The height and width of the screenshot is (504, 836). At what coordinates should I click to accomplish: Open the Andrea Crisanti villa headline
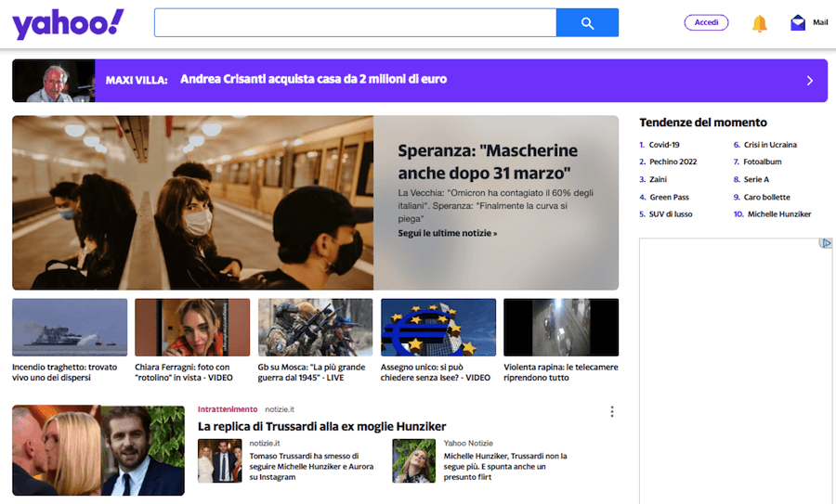(314, 80)
